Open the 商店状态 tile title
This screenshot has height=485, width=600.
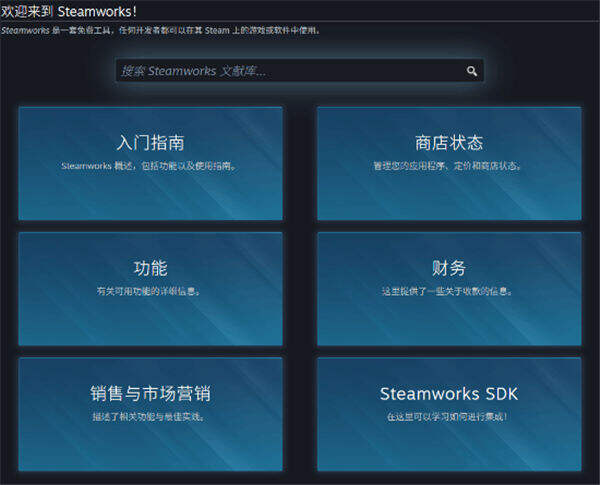[448, 143]
